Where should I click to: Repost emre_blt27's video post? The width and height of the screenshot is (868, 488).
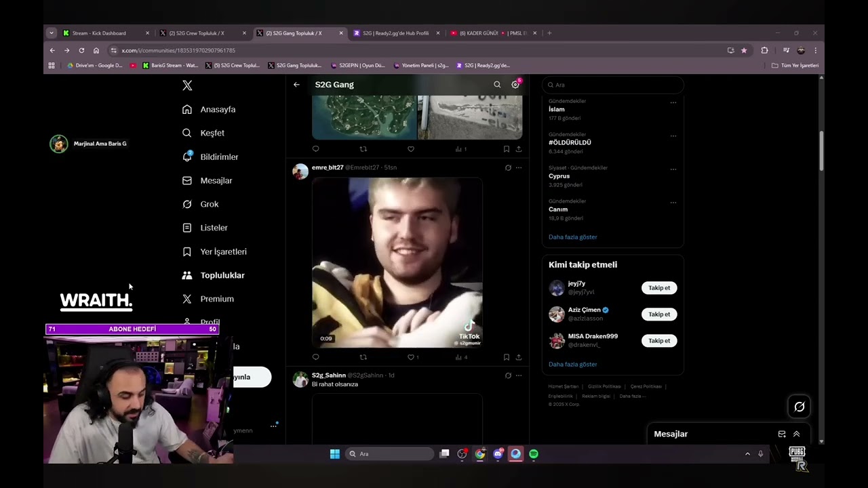coord(363,357)
